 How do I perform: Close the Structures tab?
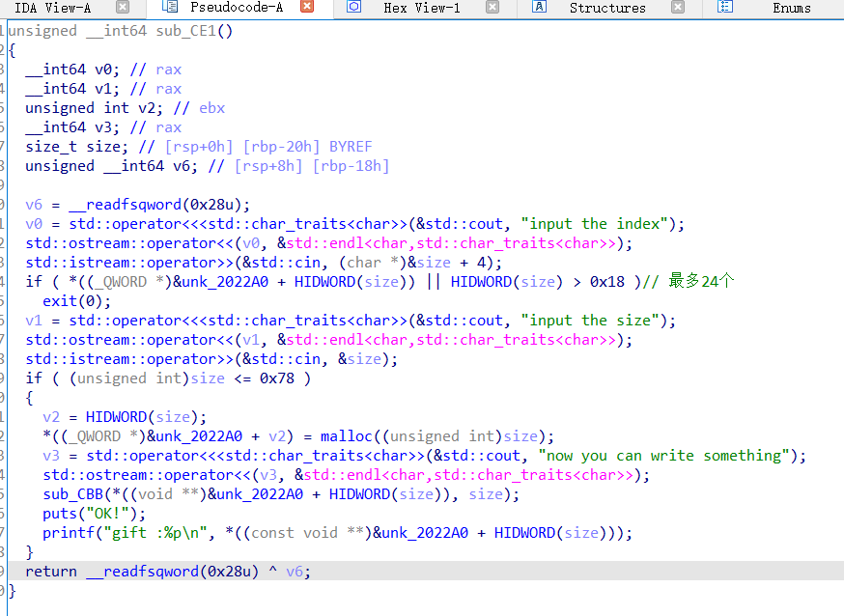coord(678,8)
